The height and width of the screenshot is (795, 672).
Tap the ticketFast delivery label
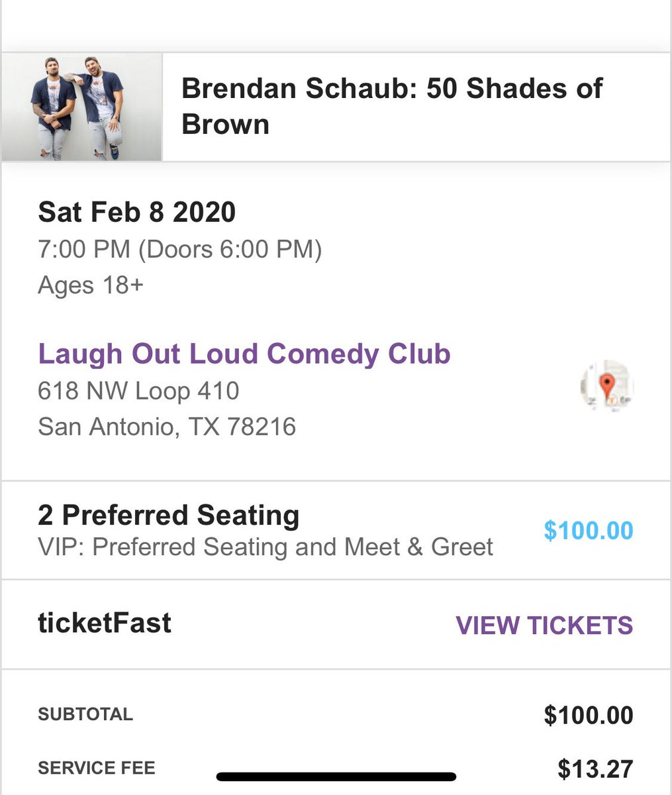105,623
